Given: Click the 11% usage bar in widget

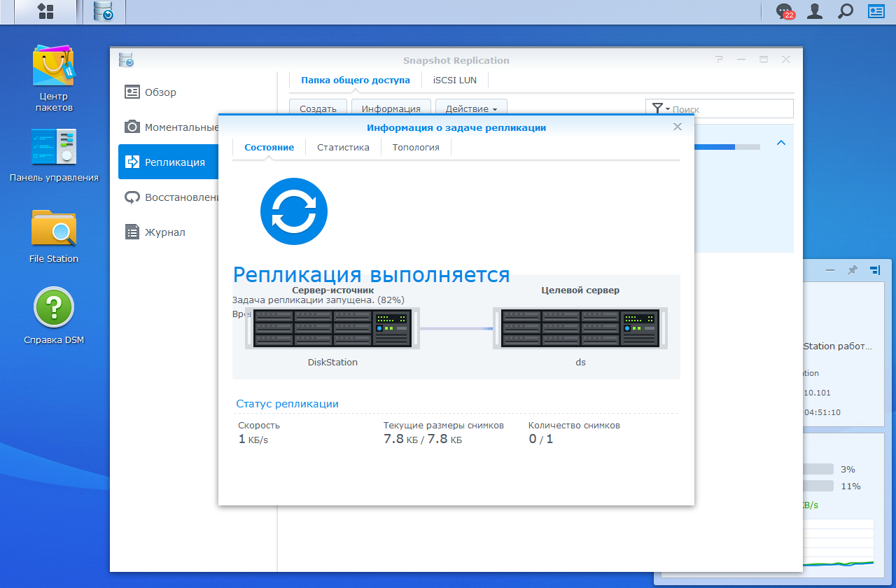Looking at the screenshot, I should 818,486.
